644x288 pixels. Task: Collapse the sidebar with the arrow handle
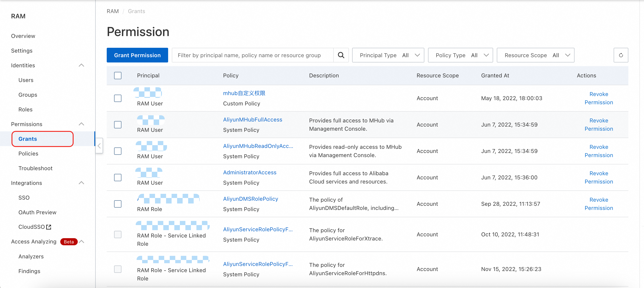pos(99,146)
